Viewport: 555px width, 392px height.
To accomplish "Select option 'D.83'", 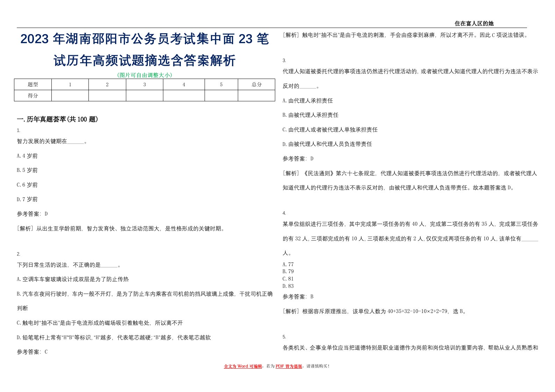I will pyautogui.click(x=288, y=286).
